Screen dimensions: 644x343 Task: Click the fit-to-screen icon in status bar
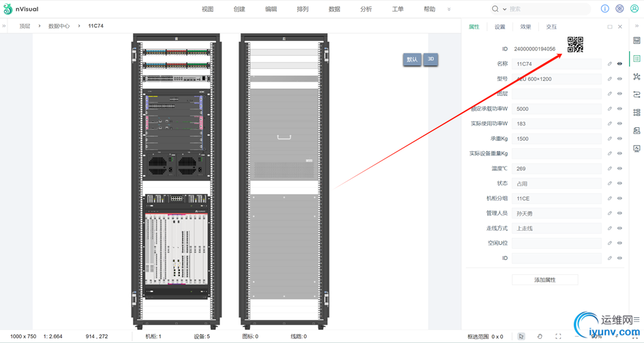tap(558, 336)
